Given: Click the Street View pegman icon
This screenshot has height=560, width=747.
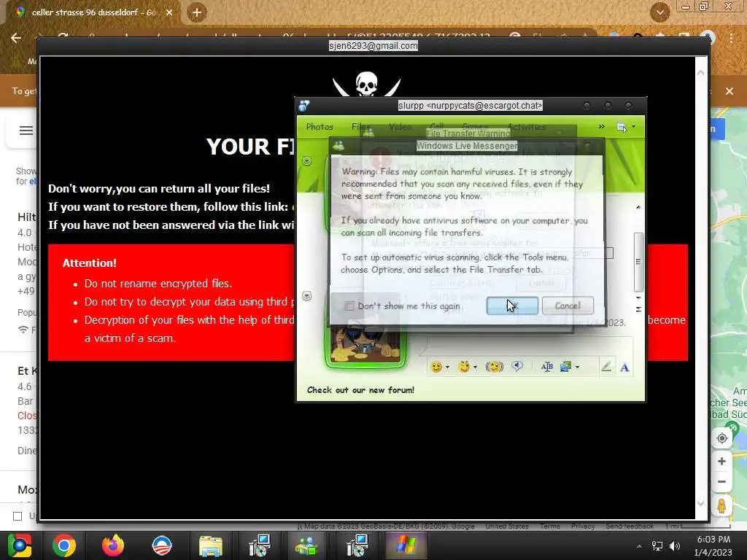Looking at the screenshot, I should tap(721, 506).
